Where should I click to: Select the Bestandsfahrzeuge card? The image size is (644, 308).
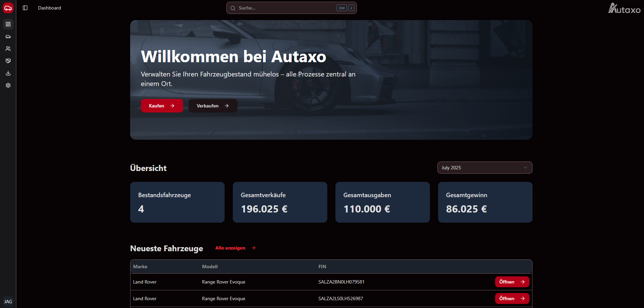pyautogui.click(x=177, y=202)
